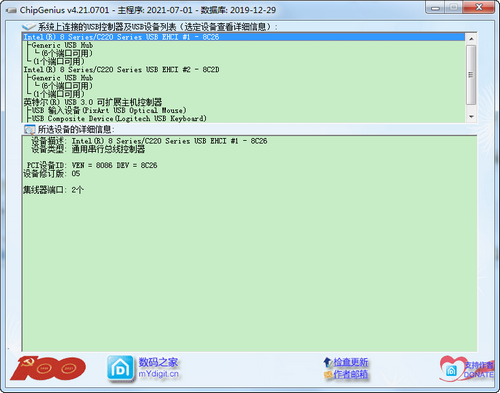Select Logitech USB Keyboard composite device
Image resolution: width=500 pixels, height=393 pixels.
pos(119,118)
